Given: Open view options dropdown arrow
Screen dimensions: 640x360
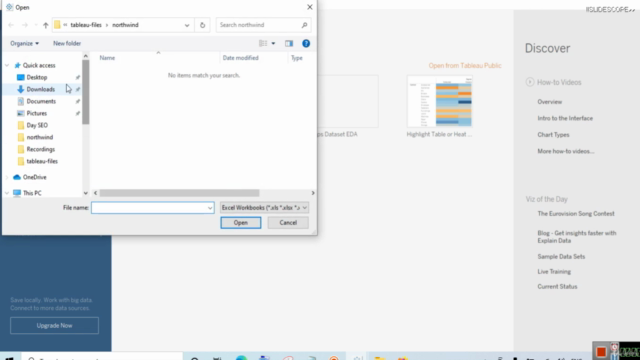Looking at the screenshot, I should [273, 43].
